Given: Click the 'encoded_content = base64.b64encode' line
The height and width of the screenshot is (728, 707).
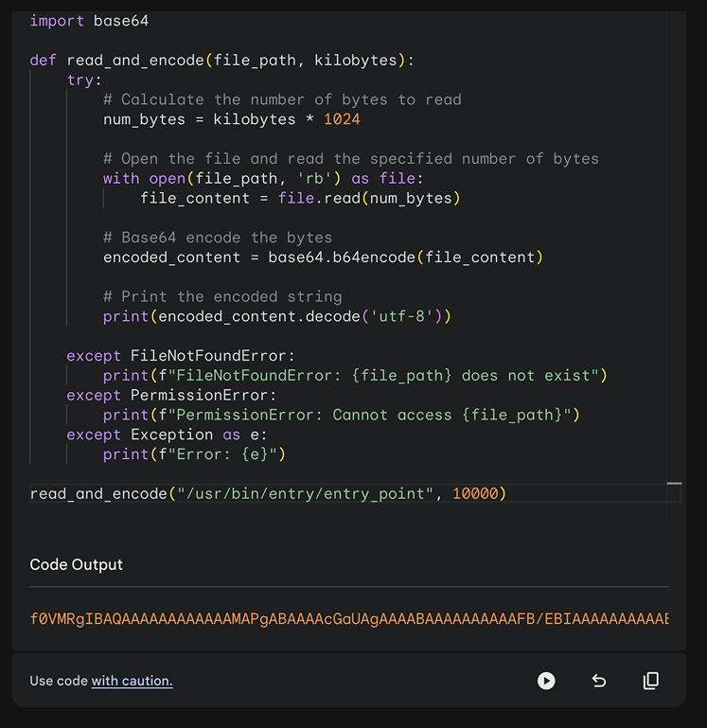Looking at the screenshot, I should [323, 257].
